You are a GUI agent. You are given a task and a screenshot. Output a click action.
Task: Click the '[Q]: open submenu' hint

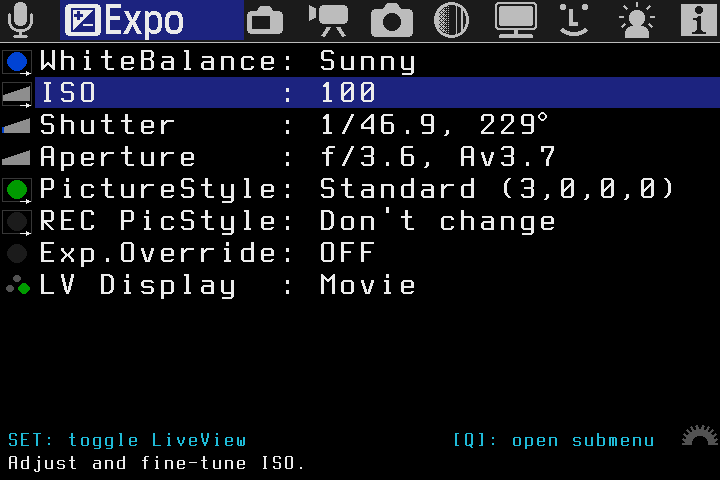tap(553, 440)
